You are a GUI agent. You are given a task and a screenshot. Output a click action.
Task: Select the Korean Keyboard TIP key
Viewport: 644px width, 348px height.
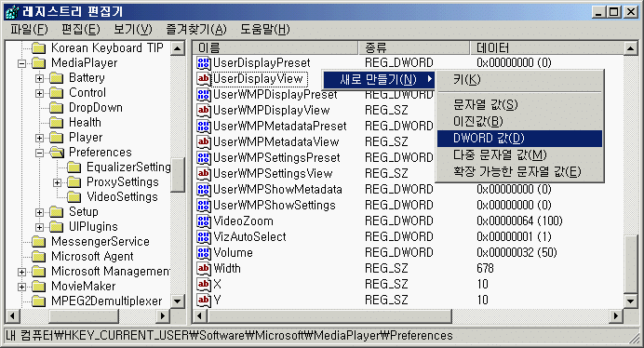pyautogui.click(x=107, y=48)
